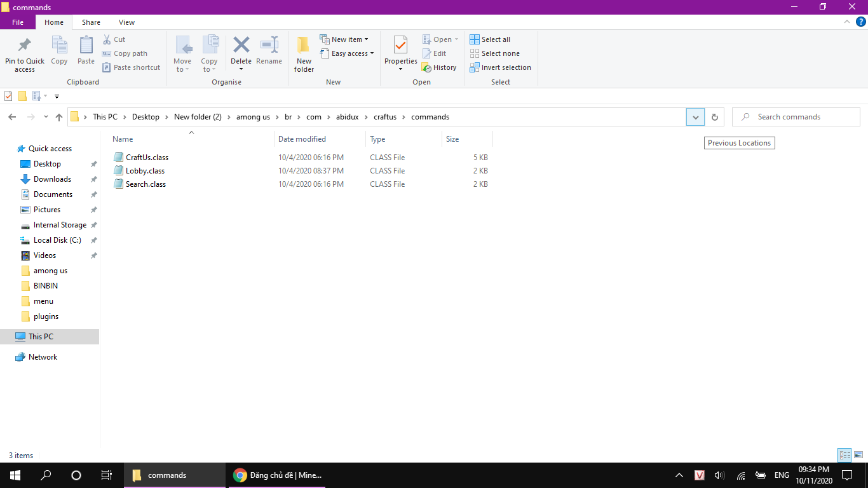Image resolution: width=868 pixels, height=488 pixels.
Task: Click in the Search commands box
Action: [796, 117]
